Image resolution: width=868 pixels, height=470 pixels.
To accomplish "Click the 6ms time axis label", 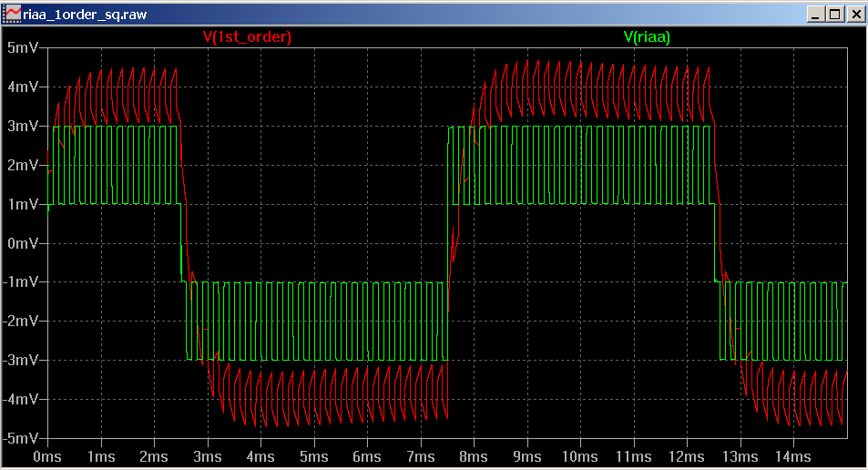I will coord(367,456).
